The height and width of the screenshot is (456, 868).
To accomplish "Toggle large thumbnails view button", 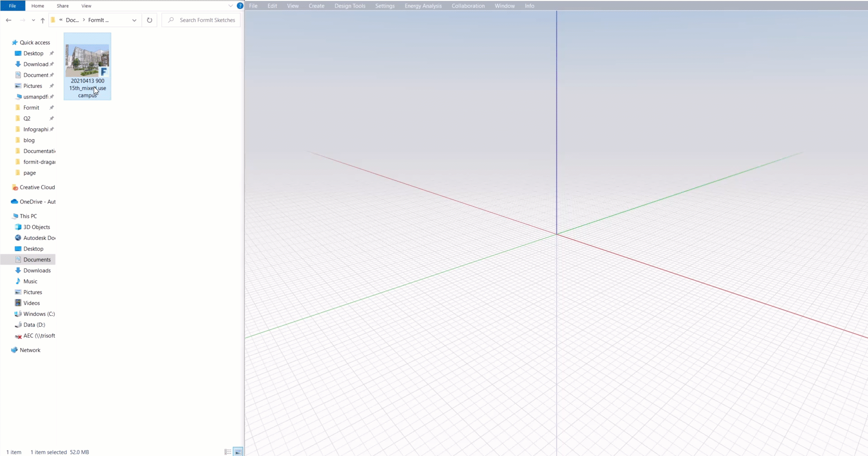I will click(238, 451).
